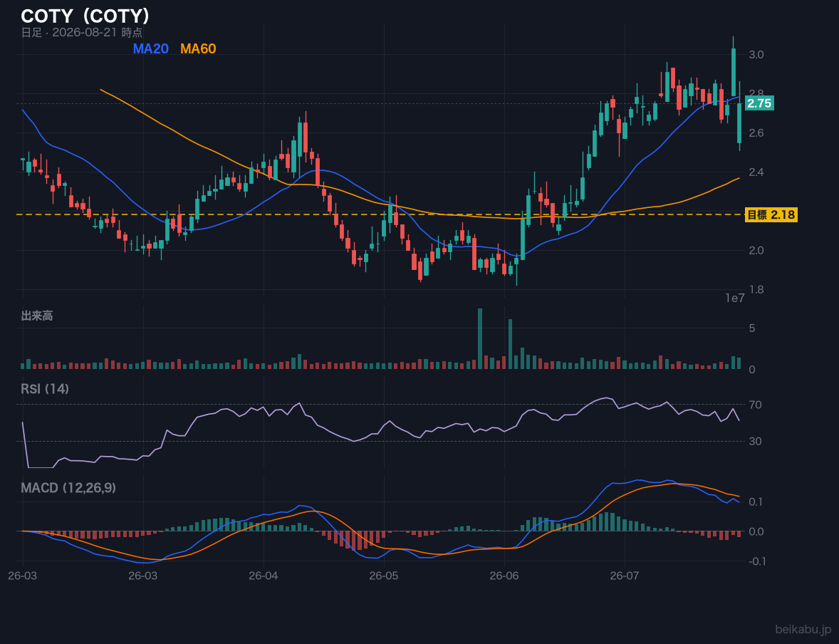This screenshot has height=644, width=839.
Task: Select the MA20 legend label
Action: coord(150,48)
